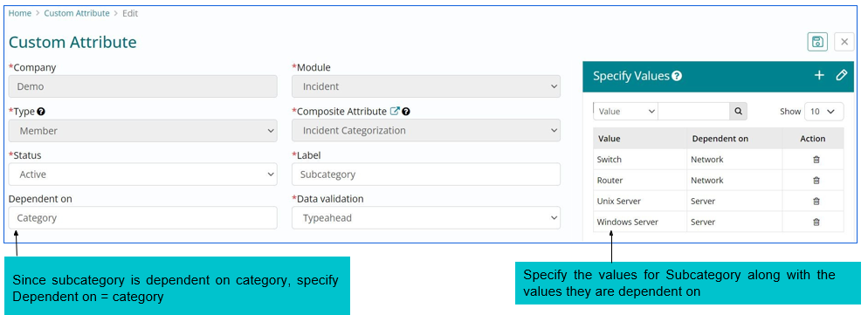This screenshot has width=868, height=315.
Task: Click the save icon near Custom Attribute title
Action: coord(817,42)
